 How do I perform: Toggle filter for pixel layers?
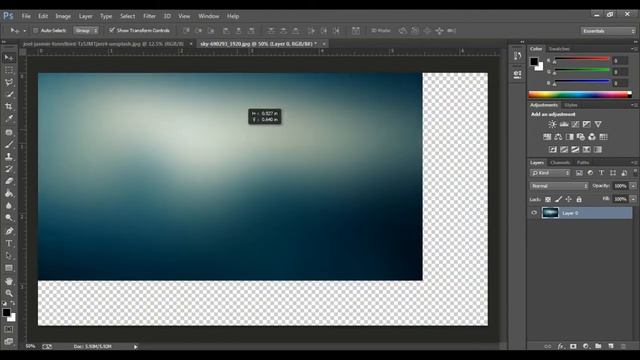pos(579,173)
